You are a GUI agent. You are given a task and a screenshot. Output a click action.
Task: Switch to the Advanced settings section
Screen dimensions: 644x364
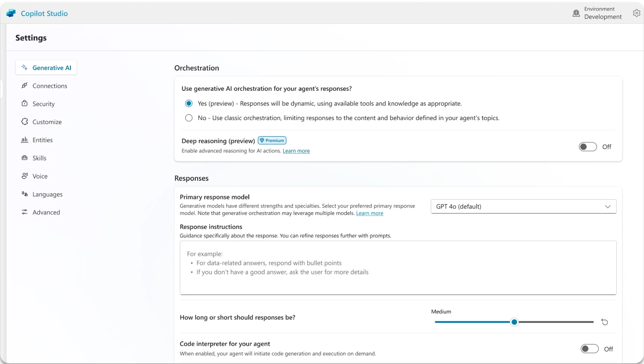click(46, 212)
